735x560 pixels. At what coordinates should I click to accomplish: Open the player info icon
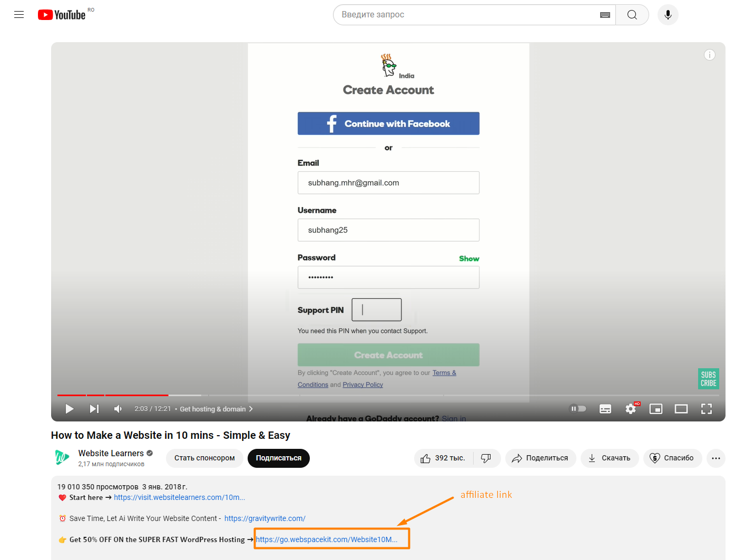point(710,55)
